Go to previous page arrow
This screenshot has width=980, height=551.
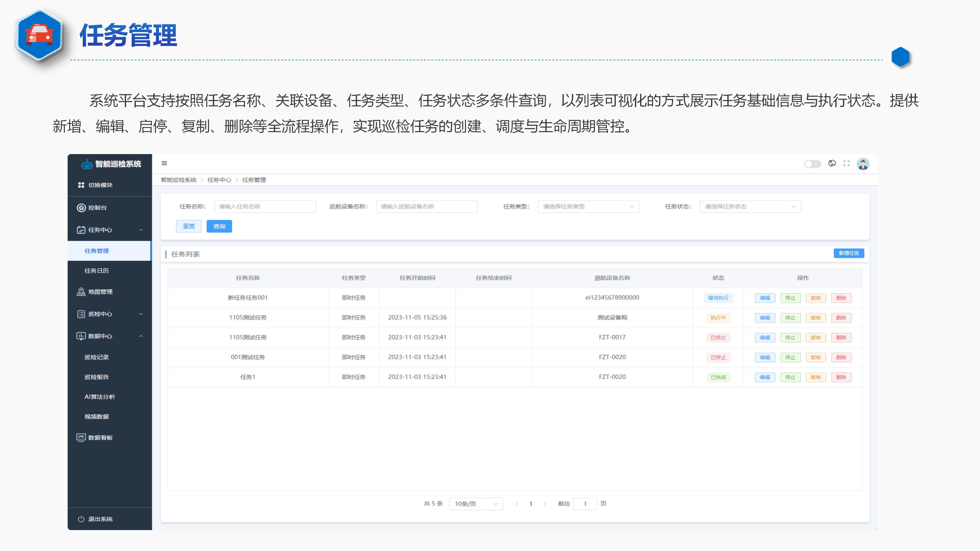point(517,504)
